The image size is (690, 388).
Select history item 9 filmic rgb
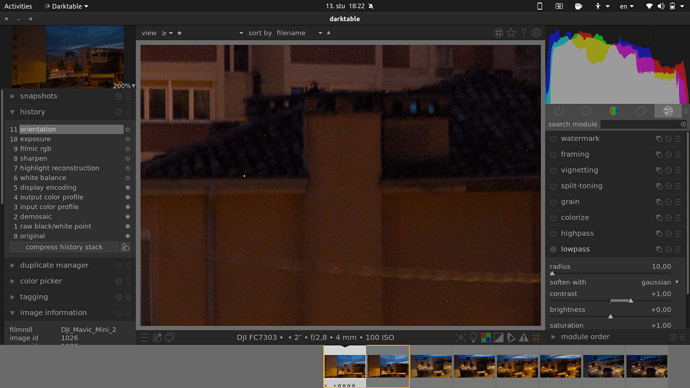[70, 149]
